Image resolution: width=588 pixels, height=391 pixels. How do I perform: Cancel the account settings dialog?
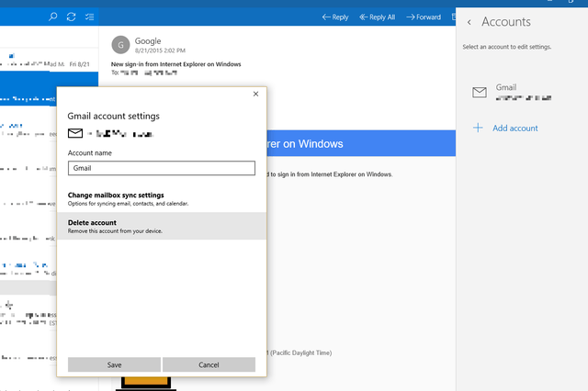coord(209,364)
